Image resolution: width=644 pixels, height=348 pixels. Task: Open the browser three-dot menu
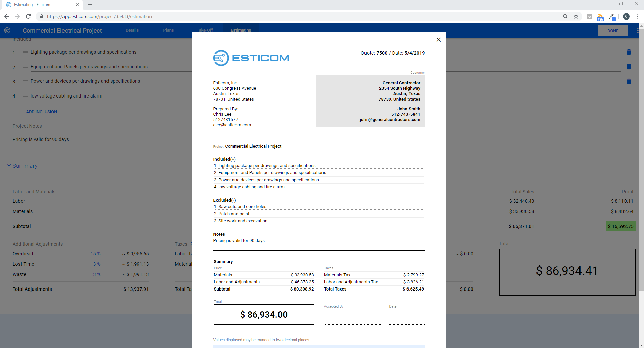tap(637, 16)
